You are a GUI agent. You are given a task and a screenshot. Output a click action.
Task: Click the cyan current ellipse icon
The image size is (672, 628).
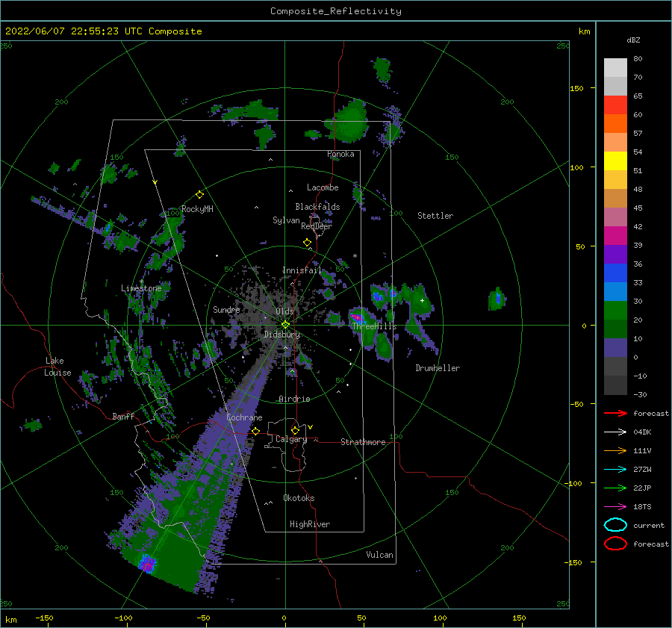tap(615, 525)
